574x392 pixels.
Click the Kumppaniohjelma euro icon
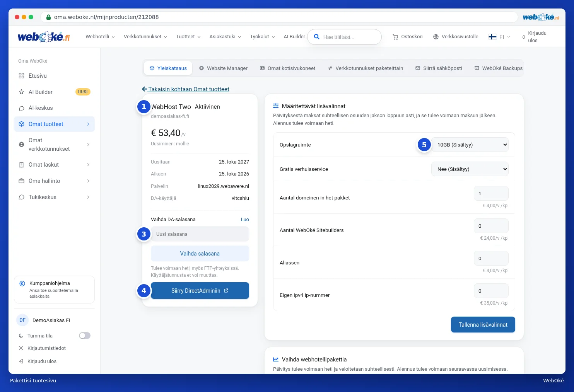click(22, 283)
